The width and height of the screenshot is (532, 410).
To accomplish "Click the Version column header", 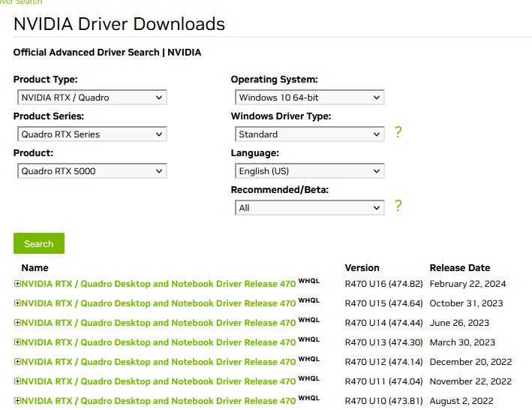I will [362, 268].
